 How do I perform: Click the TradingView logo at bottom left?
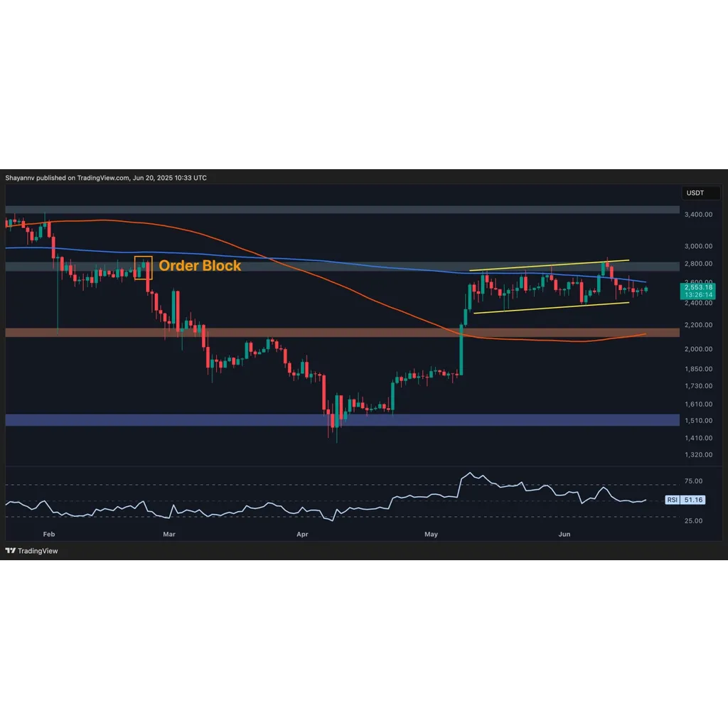coord(31,551)
